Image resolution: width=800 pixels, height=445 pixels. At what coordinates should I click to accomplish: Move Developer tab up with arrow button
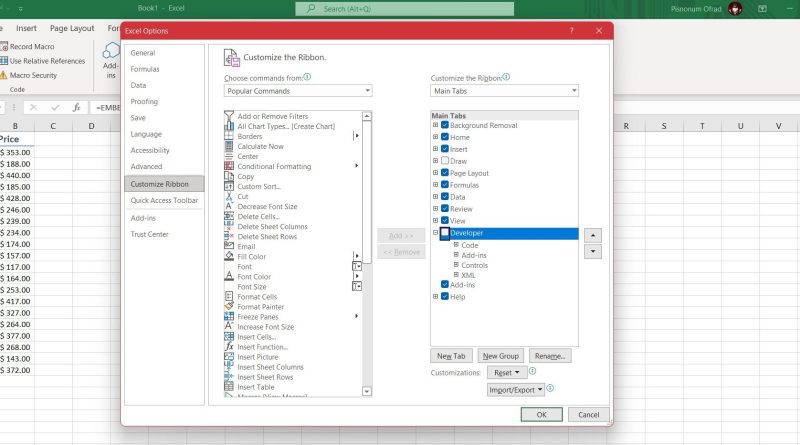coord(592,235)
